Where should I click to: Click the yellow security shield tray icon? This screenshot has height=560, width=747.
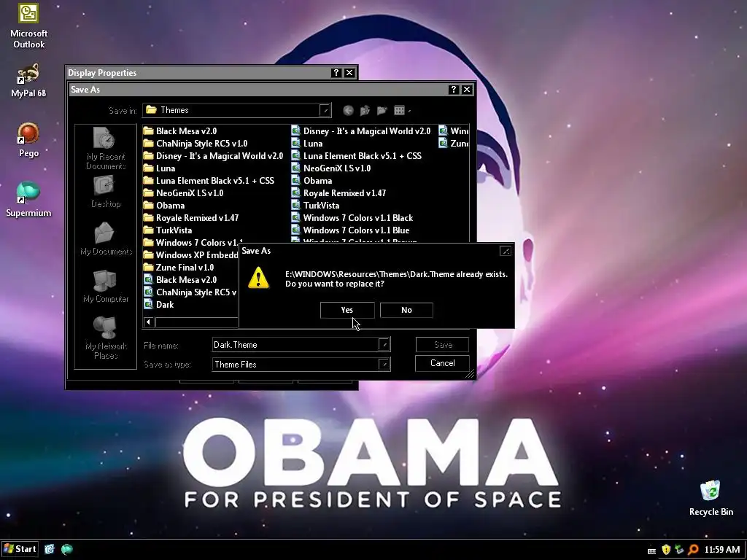(665, 550)
